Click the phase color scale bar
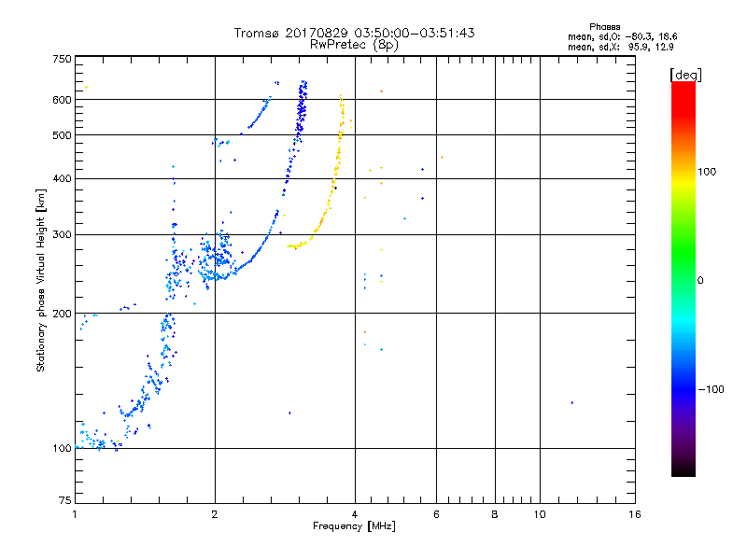The image size is (747, 560). (684, 279)
